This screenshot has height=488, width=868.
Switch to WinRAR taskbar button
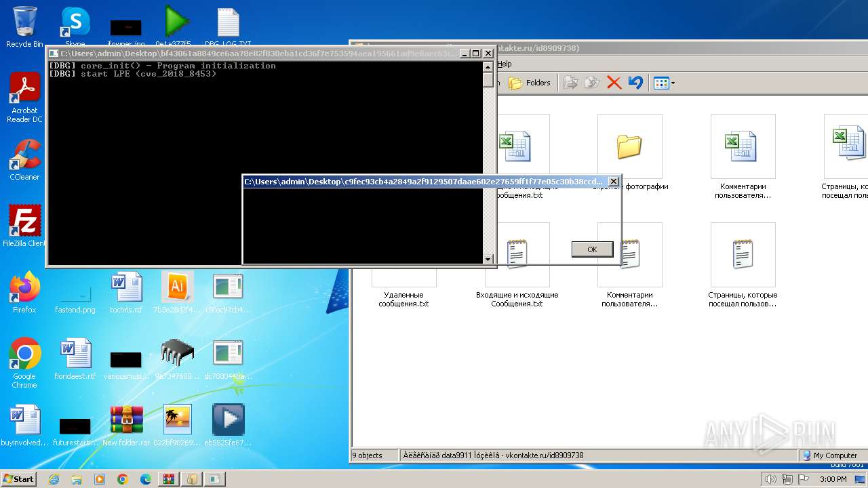(169, 479)
